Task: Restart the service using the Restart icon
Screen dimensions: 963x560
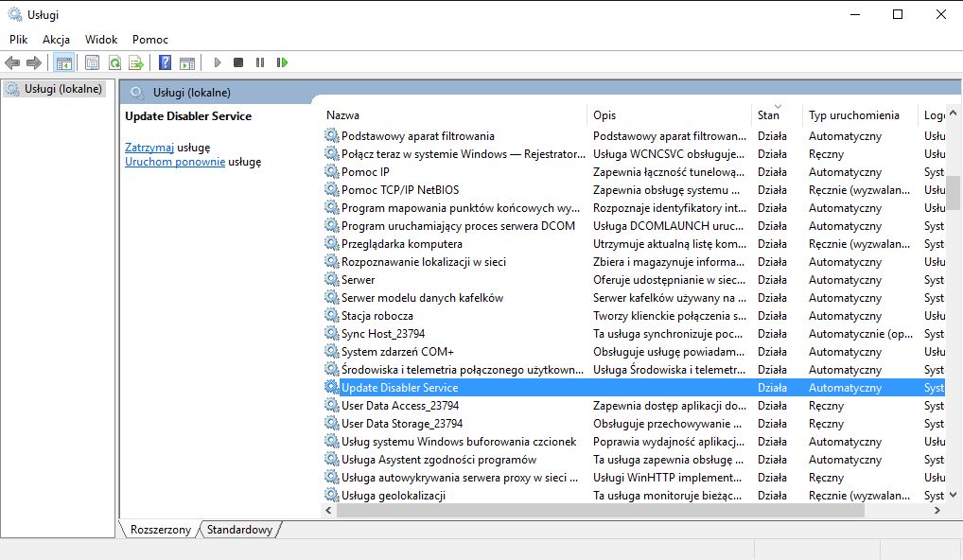Action: (282, 63)
